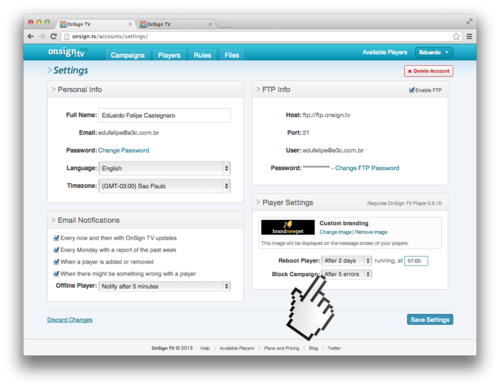
Task: Reload the page with the refresh icon
Action: (53, 36)
